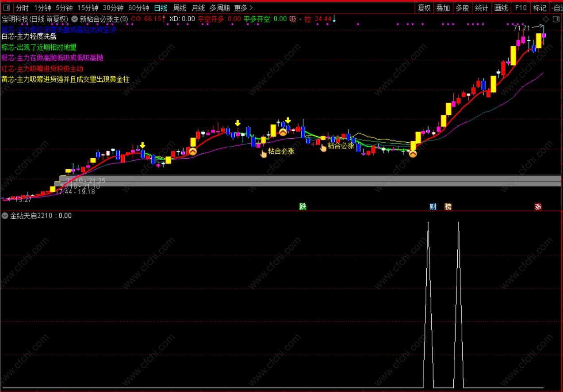Select the 30分钟 period tab

[x=113, y=8]
